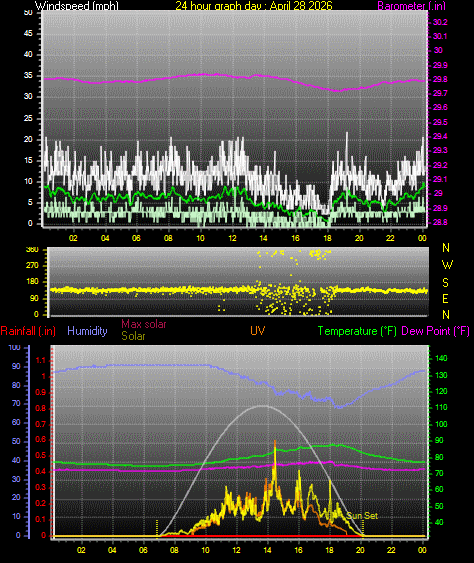
Task: Select the Max solar legend text
Action: click(x=144, y=324)
